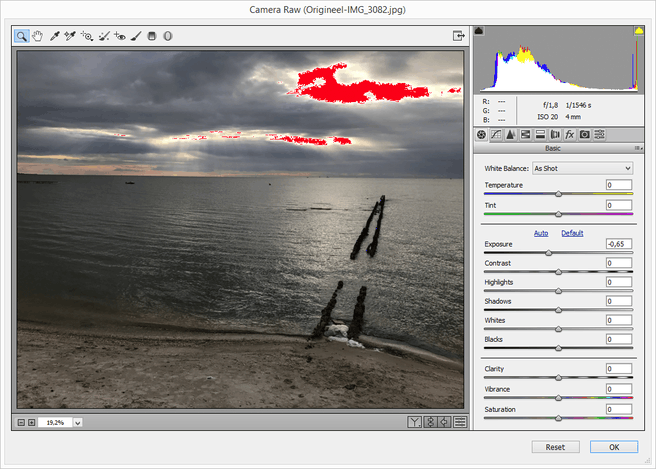Image resolution: width=656 pixels, height=469 pixels.
Task: Click the Temperature value field
Action: coord(619,185)
